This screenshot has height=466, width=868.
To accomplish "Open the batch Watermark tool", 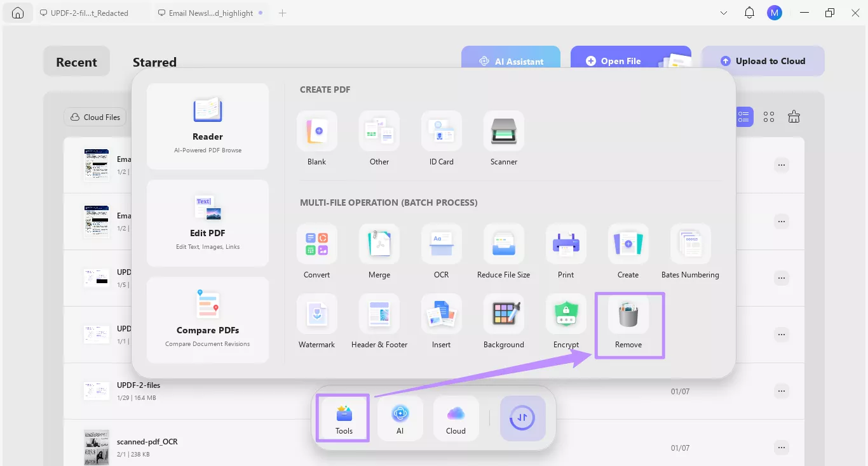I will [317, 322].
